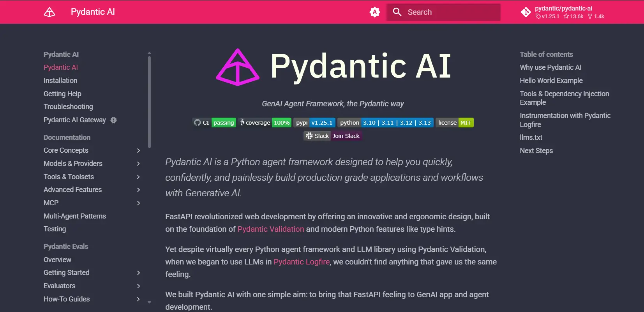This screenshot has width=644, height=312.
Task: Open the coverage 100% badge
Action: tap(265, 123)
